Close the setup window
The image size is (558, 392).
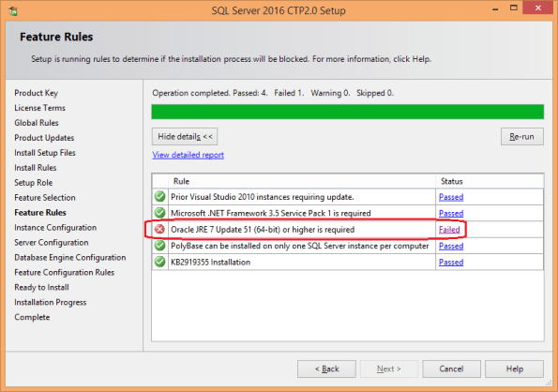click(x=537, y=8)
